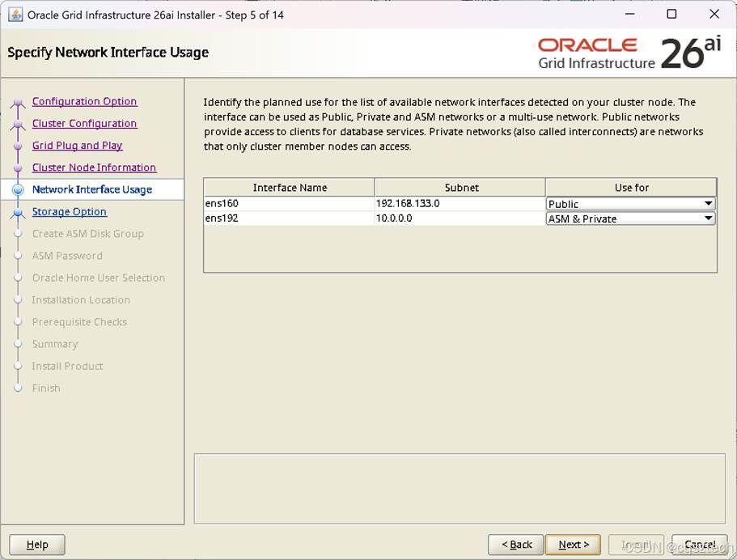Click the Grid Plug and Play step marker icon
The image size is (737, 560).
pos(18,146)
